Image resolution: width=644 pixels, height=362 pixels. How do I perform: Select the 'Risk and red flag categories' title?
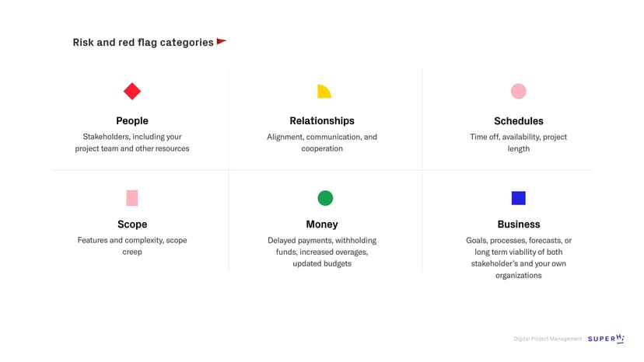pos(143,43)
